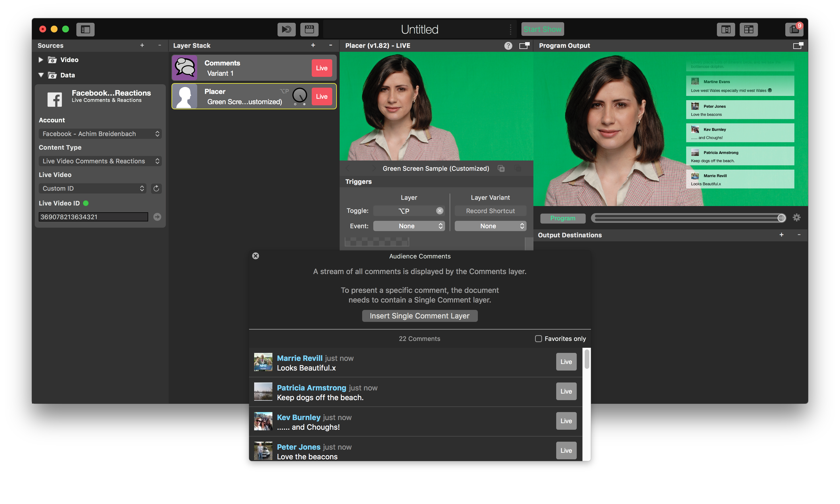Click the Placer help question mark icon

(508, 46)
